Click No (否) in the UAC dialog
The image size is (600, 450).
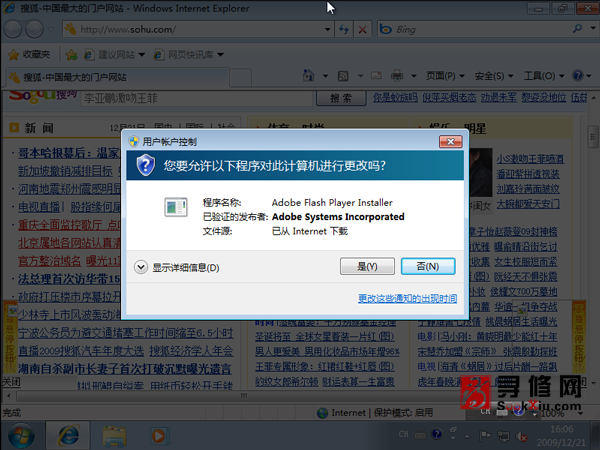428,266
